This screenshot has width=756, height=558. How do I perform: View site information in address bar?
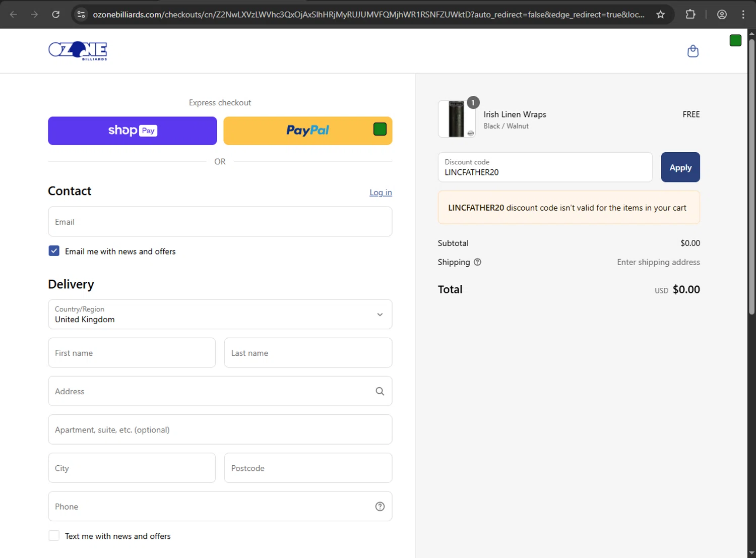pos(81,15)
